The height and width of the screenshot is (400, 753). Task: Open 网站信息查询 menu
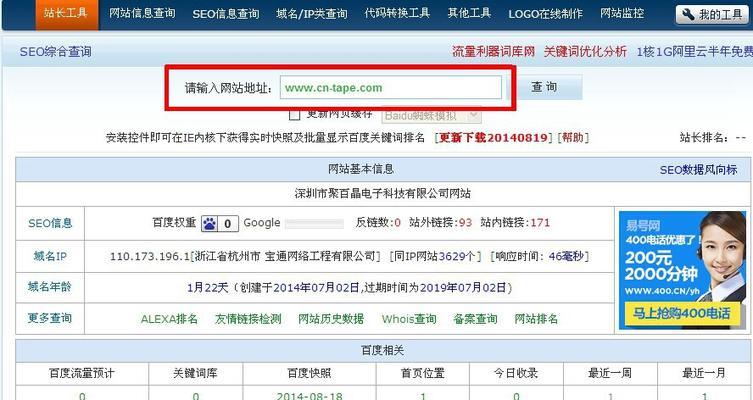142,13
